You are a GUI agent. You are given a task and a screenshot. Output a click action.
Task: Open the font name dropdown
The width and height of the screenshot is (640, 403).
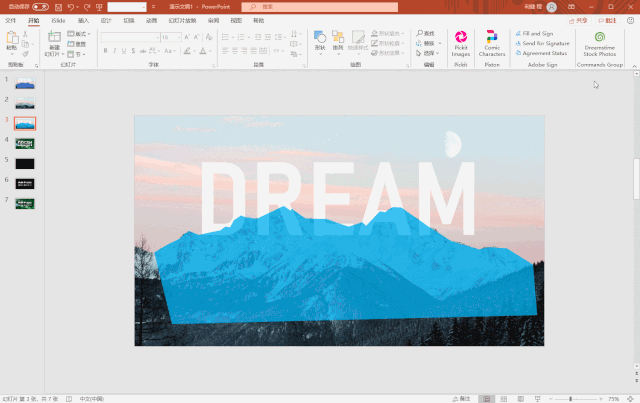click(158, 38)
